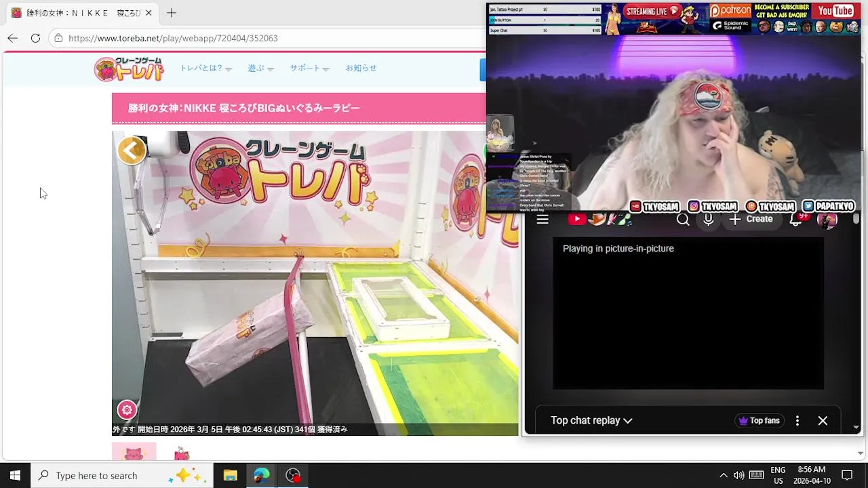Expand the トレバとは? menu
This screenshot has height=488, width=868.
[205, 68]
